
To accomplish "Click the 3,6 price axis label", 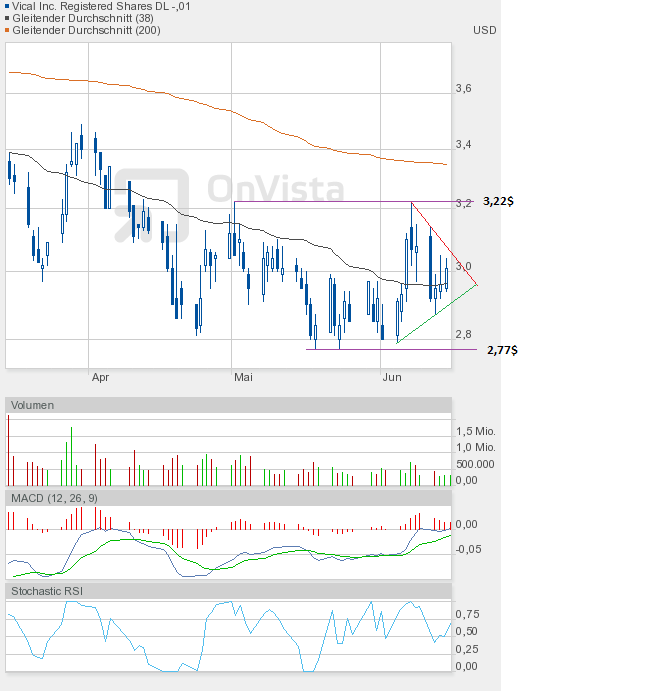I will [464, 89].
